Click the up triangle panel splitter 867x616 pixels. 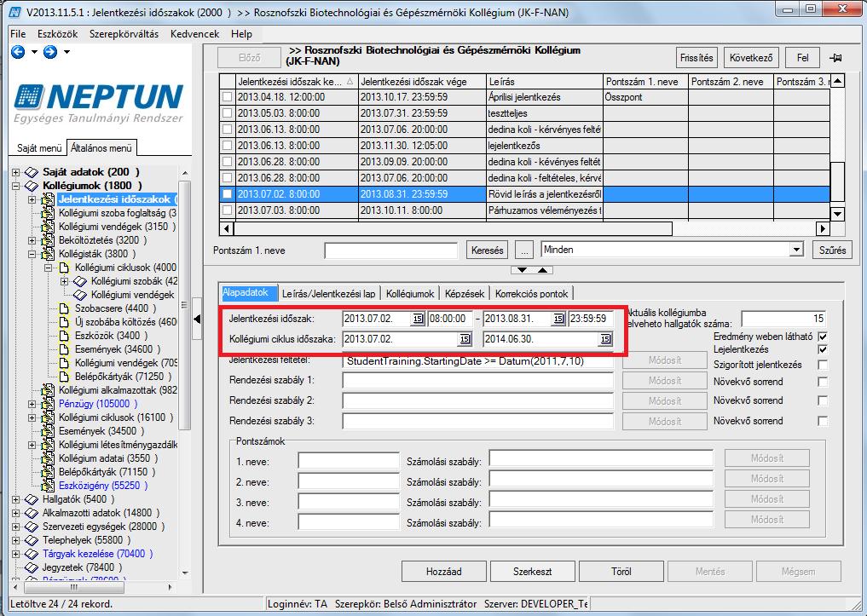[542, 270]
